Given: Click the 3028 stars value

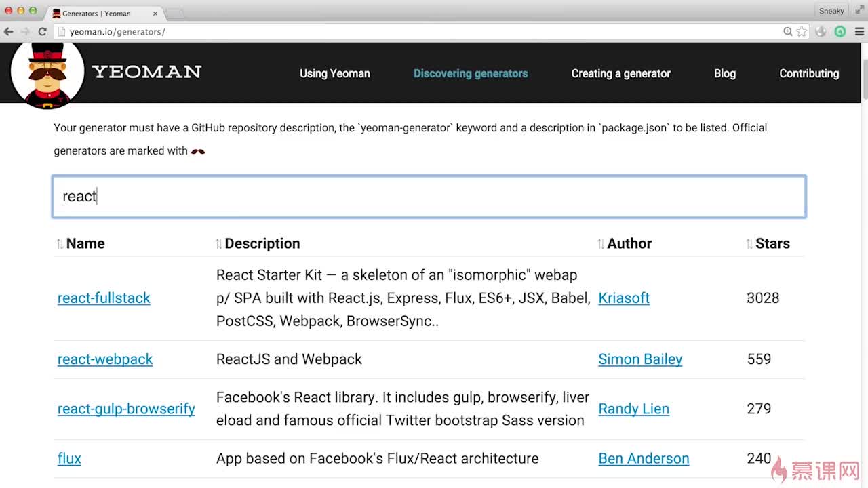Looking at the screenshot, I should pyautogui.click(x=763, y=298).
